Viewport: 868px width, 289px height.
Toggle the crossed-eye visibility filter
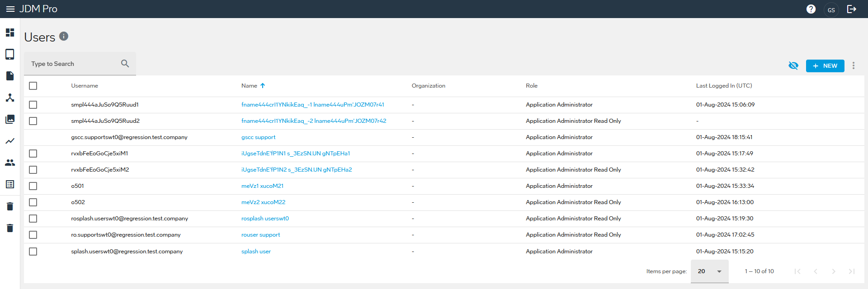coord(793,66)
